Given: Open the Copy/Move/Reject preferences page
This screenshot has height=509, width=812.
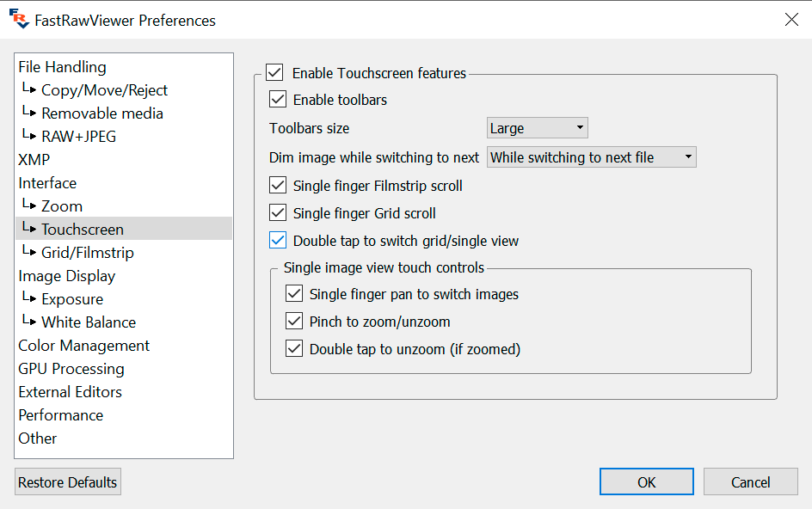Looking at the screenshot, I should [x=104, y=90].
